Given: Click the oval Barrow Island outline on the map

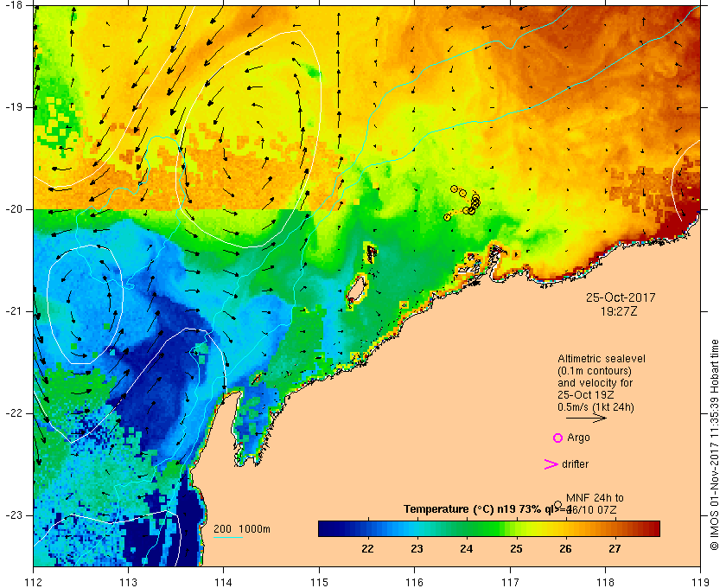Looking at the screenshot, I should [x=356, y=290].
